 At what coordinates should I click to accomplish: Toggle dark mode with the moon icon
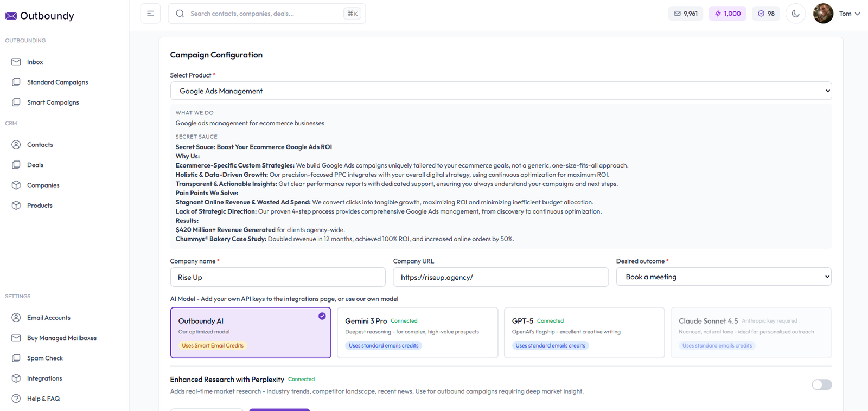click(795, 14)
